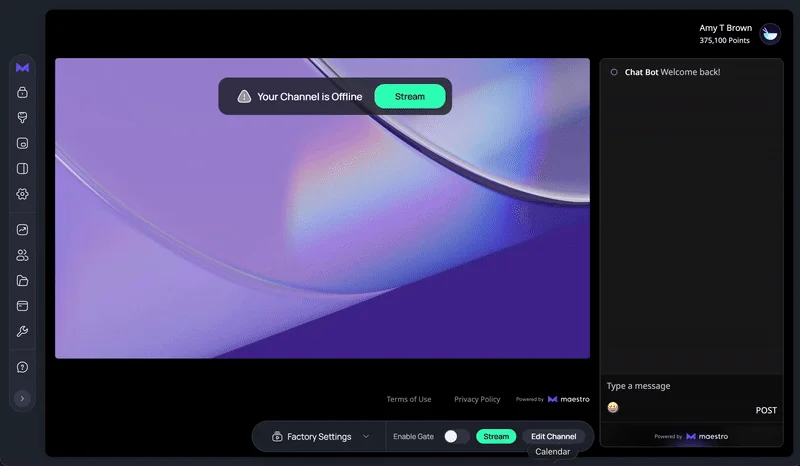This screenshot has width=800, height=466.
Task: Click POST to send the chat message
Action: (766, 410)
